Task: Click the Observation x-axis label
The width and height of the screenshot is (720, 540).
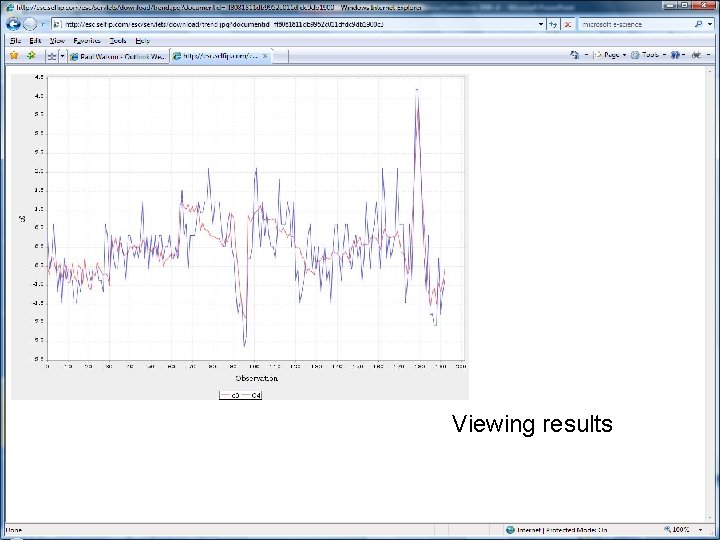Action: tap(256, 378)
